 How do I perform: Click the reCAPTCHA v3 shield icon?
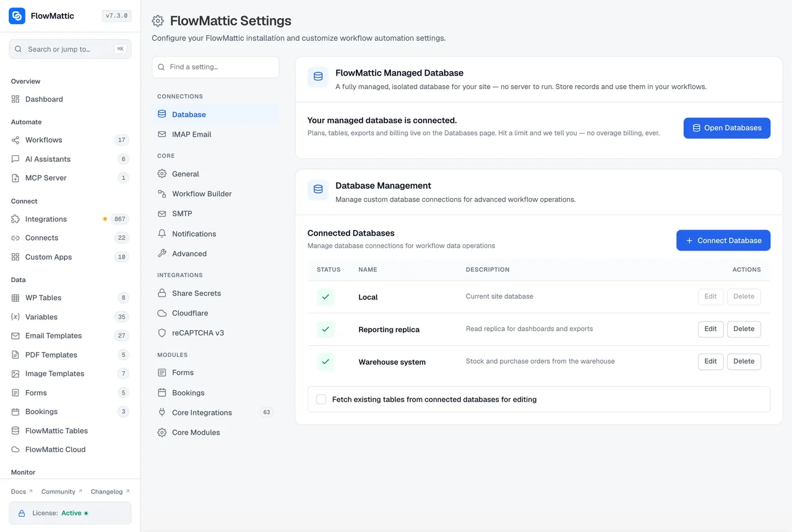click(x=162, y=333)
